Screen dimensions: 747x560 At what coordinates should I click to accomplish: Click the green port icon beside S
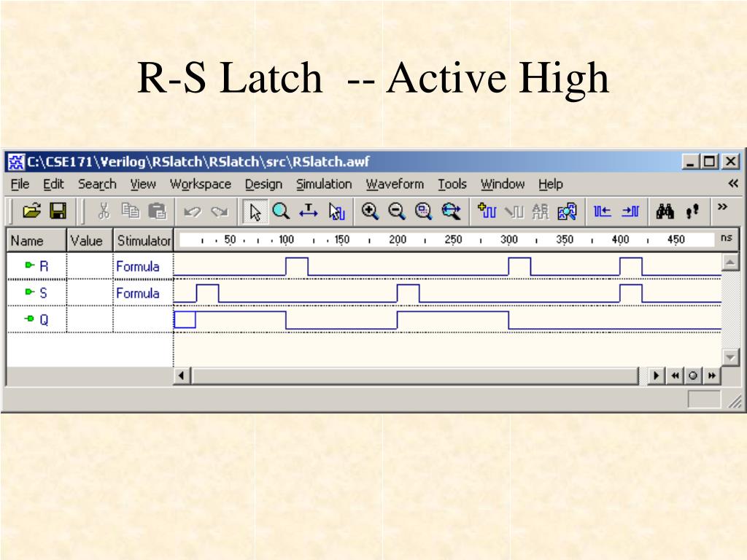click(30, 292)
